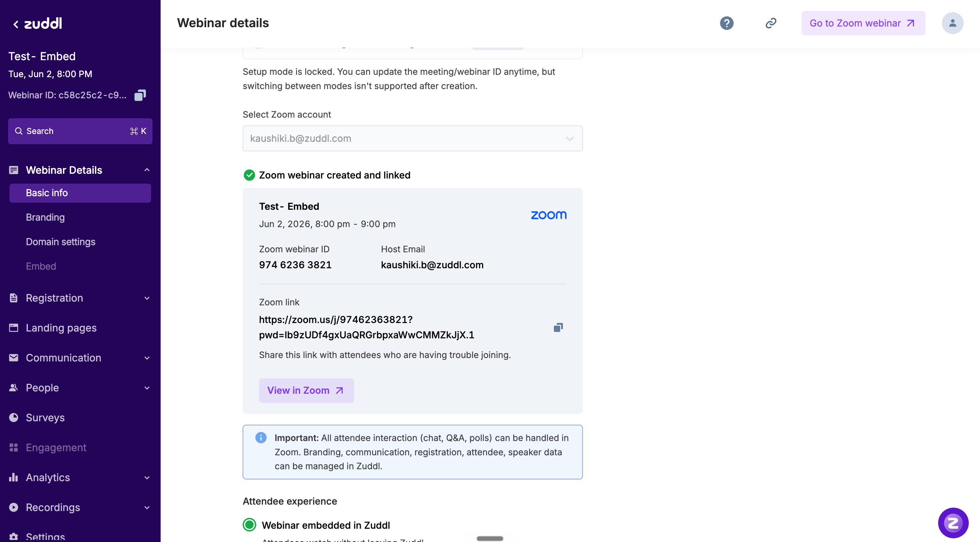Click the Settings gear icon
This screenshot has width=980, height=542.
coord(14,537)
